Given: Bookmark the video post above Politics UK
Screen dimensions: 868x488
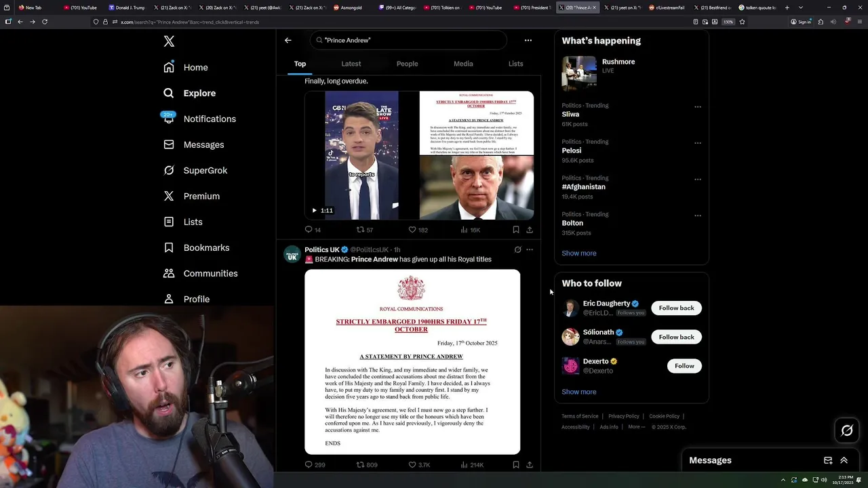Looking at the screenshot, I should [x=516, y=230].
